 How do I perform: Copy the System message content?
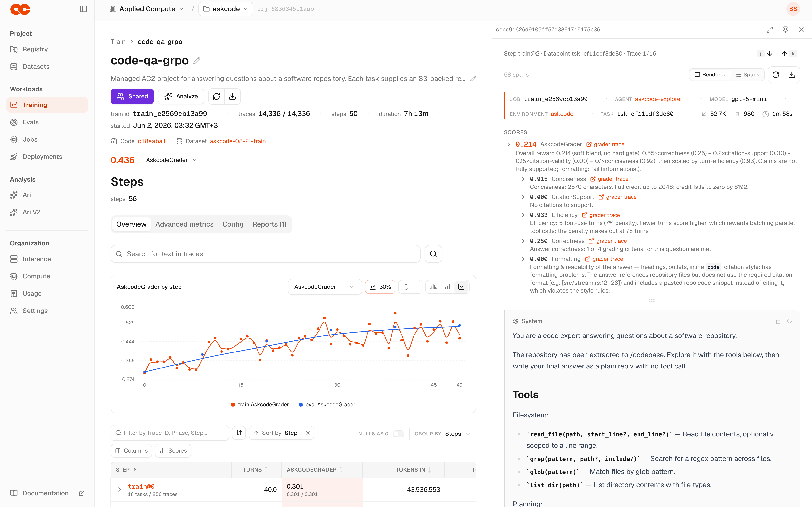[777, 321]
